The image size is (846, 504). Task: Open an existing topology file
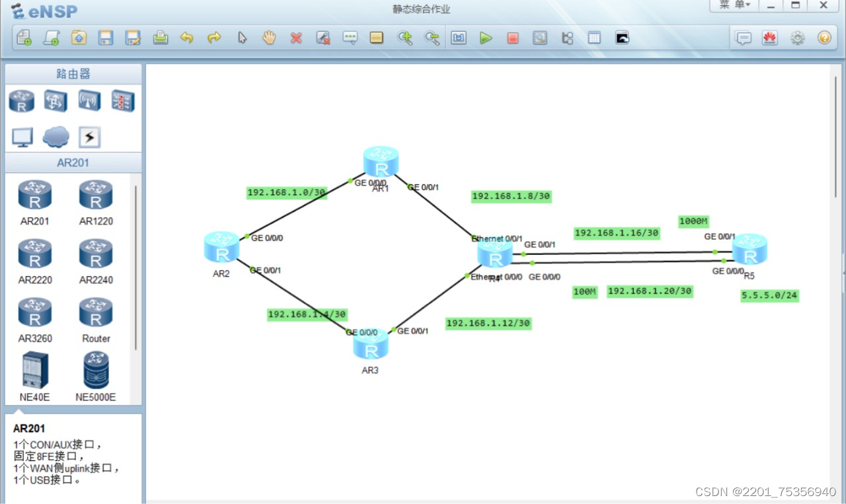[x=79, y=38]
